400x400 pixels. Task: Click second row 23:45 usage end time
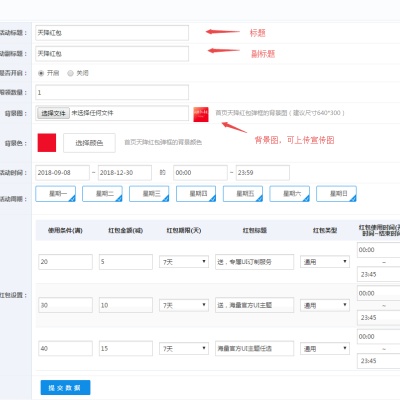tap(379, 318)
